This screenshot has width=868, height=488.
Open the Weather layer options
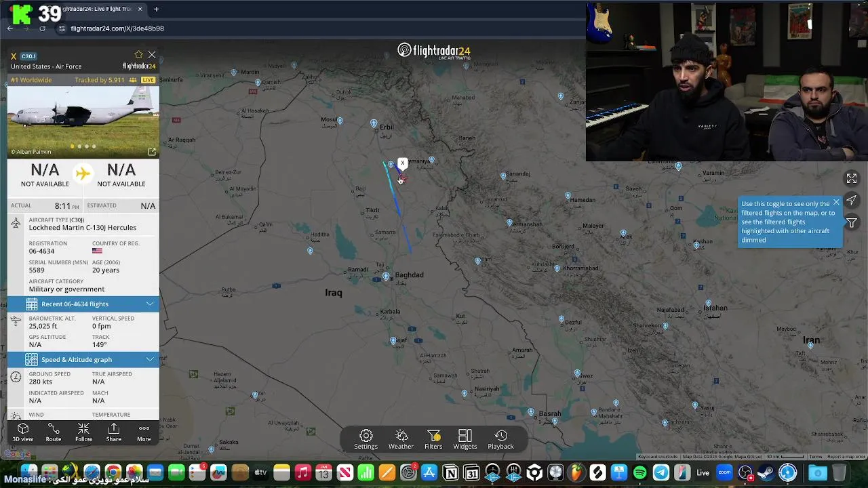(x=401, y=439)
